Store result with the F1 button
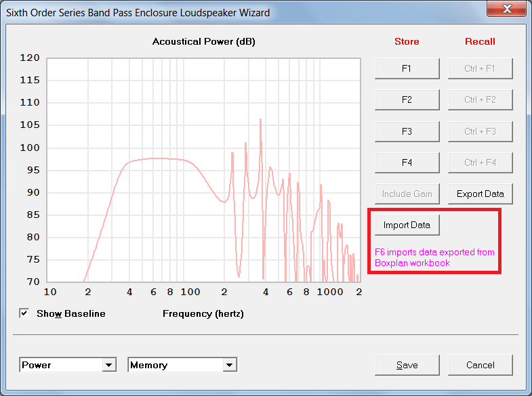The width and height of the screenshot is (532, 396). coord(407,69)
